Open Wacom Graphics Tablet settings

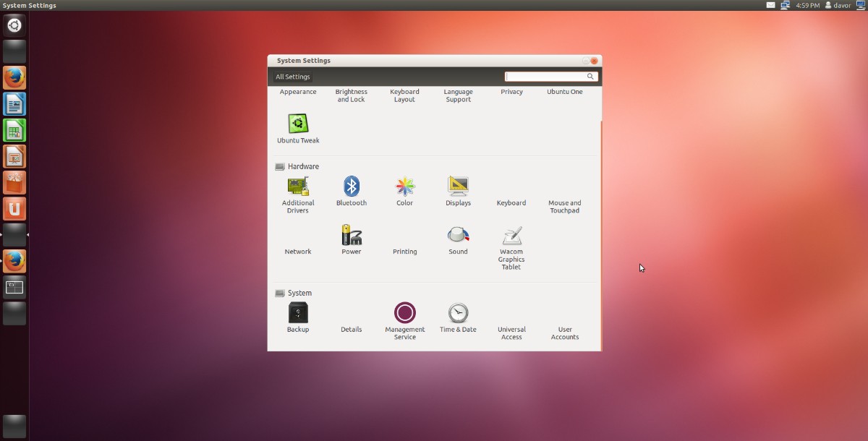pos(511,248)
